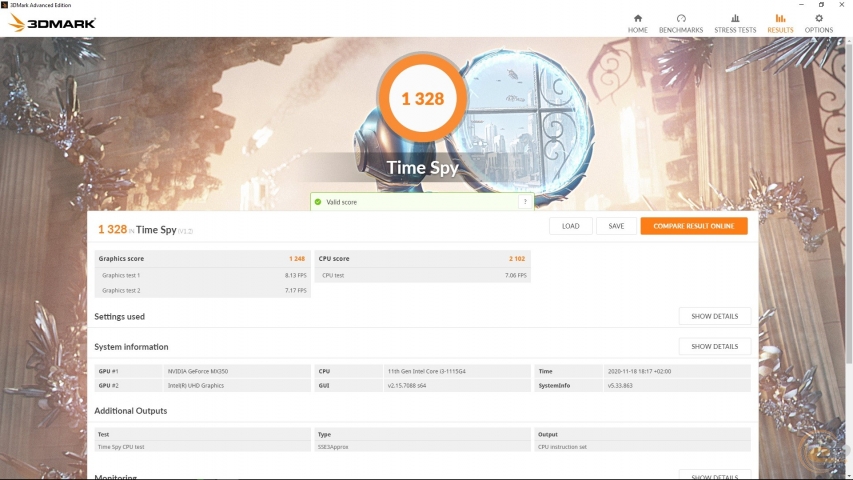Screen dimensions: 853x480
Task: Select the Time value 2020-11-18 18:17
Action: coord(640,371)
